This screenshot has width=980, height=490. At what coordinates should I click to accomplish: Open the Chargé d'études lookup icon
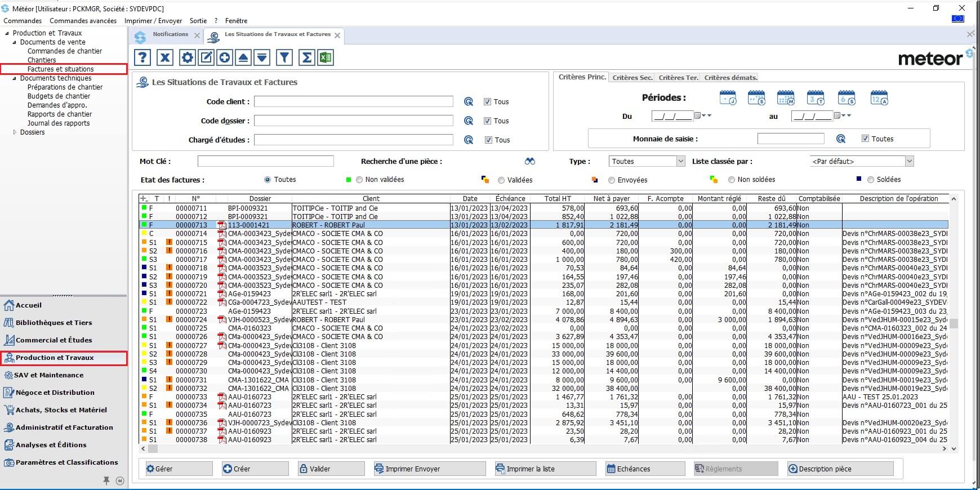point(468,140)
